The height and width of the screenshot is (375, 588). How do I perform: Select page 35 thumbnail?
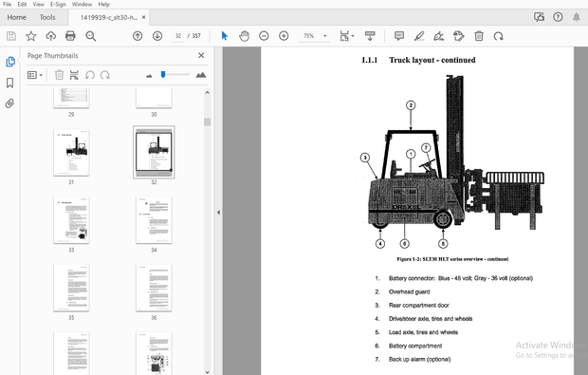point(71,288)
